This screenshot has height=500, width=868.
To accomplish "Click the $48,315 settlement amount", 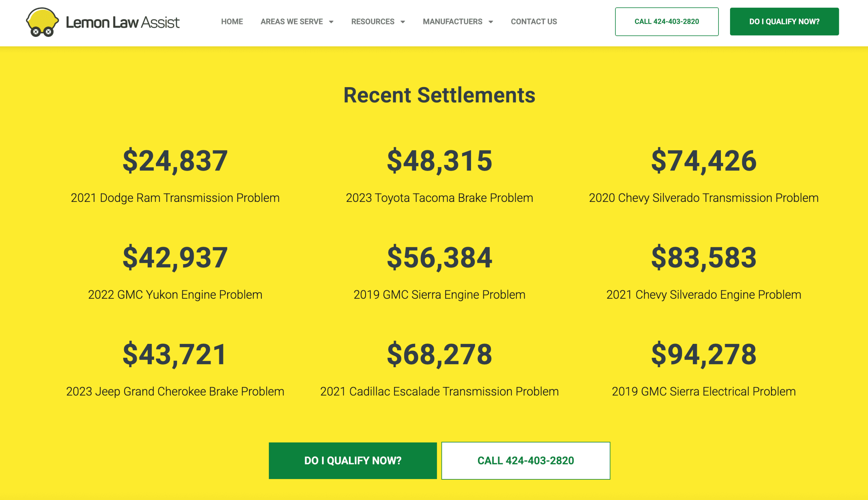I will [x=439, y=161].
